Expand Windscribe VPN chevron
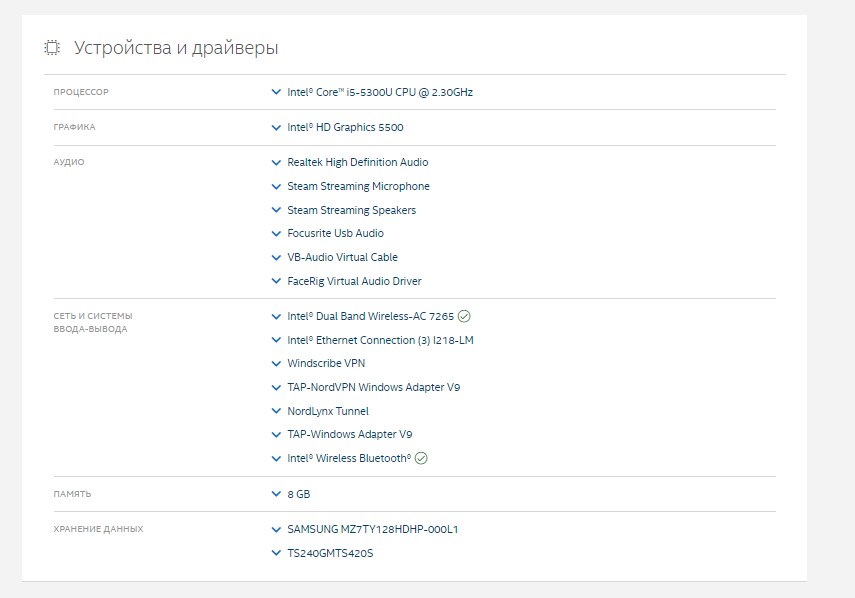855x598 pixels. coord(276,363)
